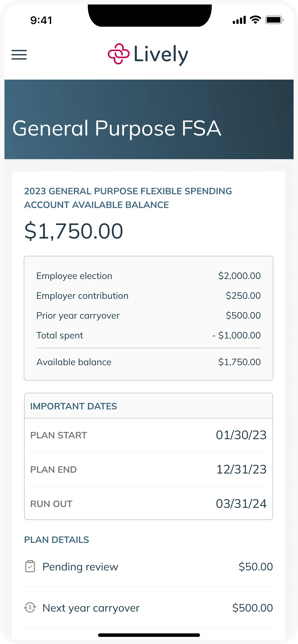The width and height of the screenshot is (298, 644).
Task: Tap the cellular signal bars icon
Action: (x=239, y=20)
